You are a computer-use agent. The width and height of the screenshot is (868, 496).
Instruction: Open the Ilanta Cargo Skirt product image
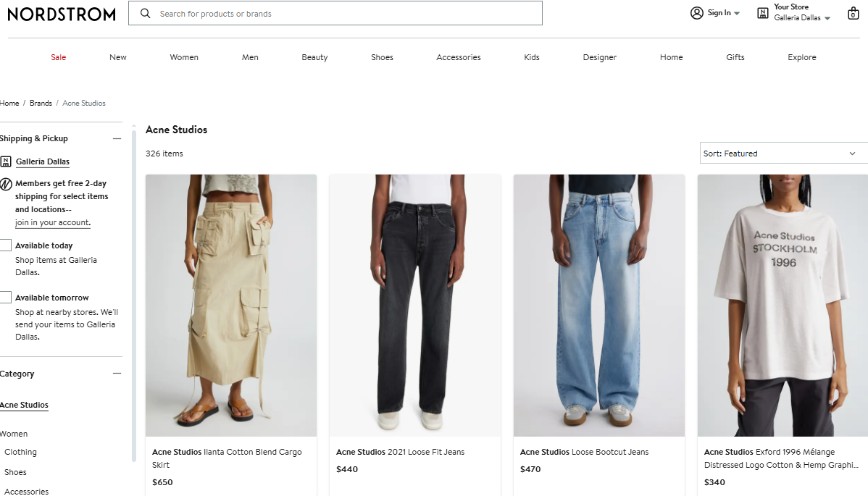[x=231, y=306]
